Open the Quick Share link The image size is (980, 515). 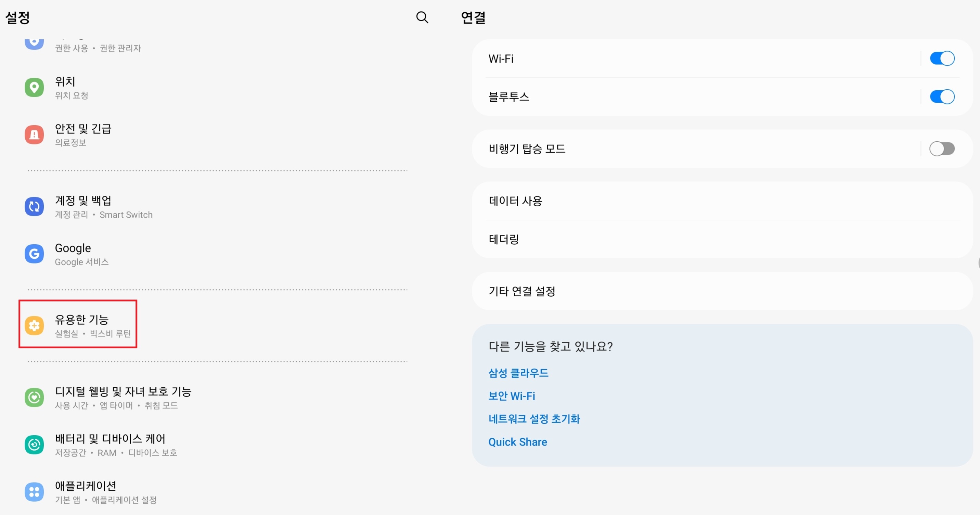518,442
